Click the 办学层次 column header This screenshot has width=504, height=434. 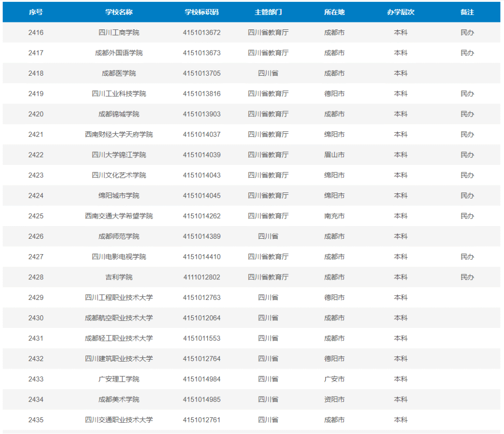click(x=401, y=12)
